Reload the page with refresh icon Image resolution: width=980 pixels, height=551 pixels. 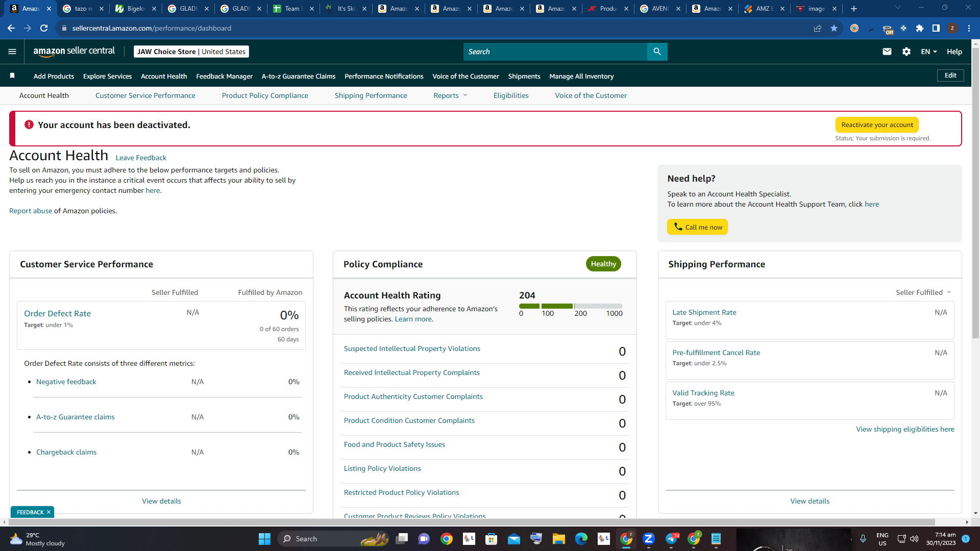[44, 28]
